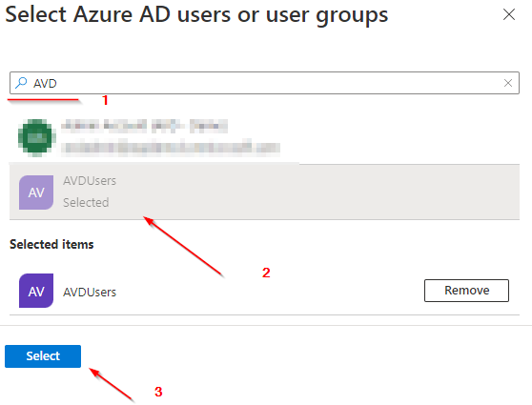This screenshot has height=405, width=532.
Task: Click inside the AVD search field
Action: tap(264, 83)
